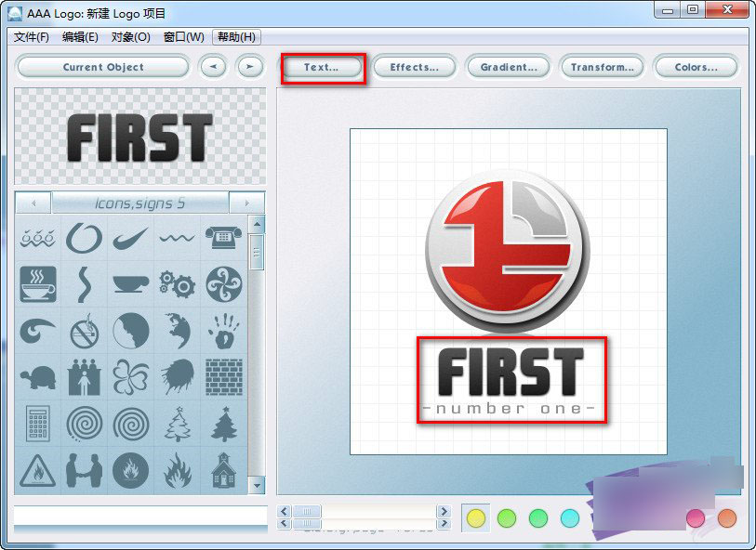Select the FIRST text on the canvas

pos(511,372)
